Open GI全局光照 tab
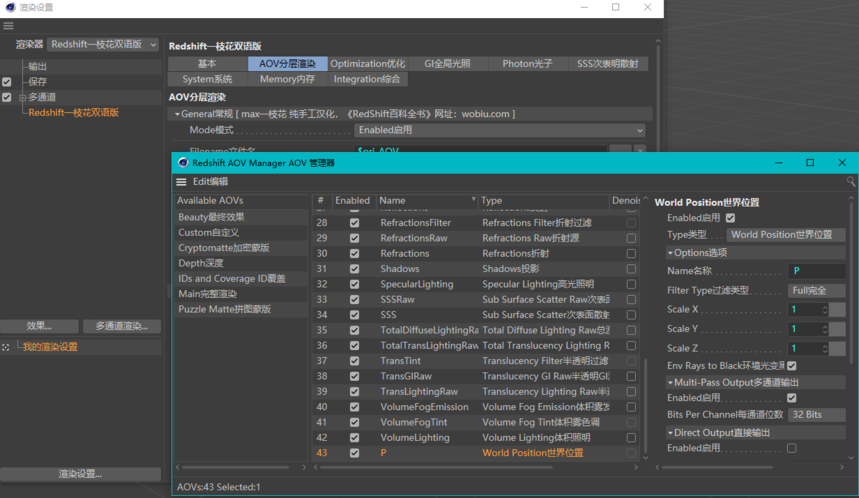Screen dimensions: 859x498 [447, 64]
